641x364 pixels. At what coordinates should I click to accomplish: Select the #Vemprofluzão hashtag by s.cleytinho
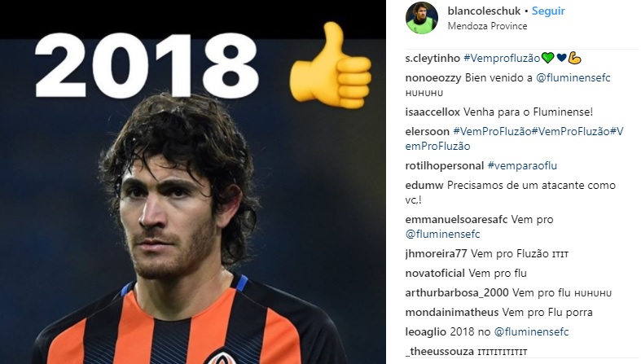click(502, 59)
